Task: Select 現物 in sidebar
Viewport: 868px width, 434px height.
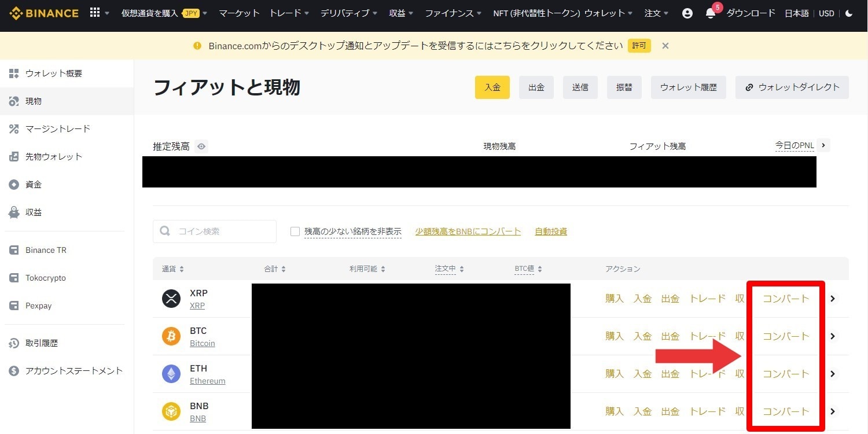Action: (x=67, y=101)
